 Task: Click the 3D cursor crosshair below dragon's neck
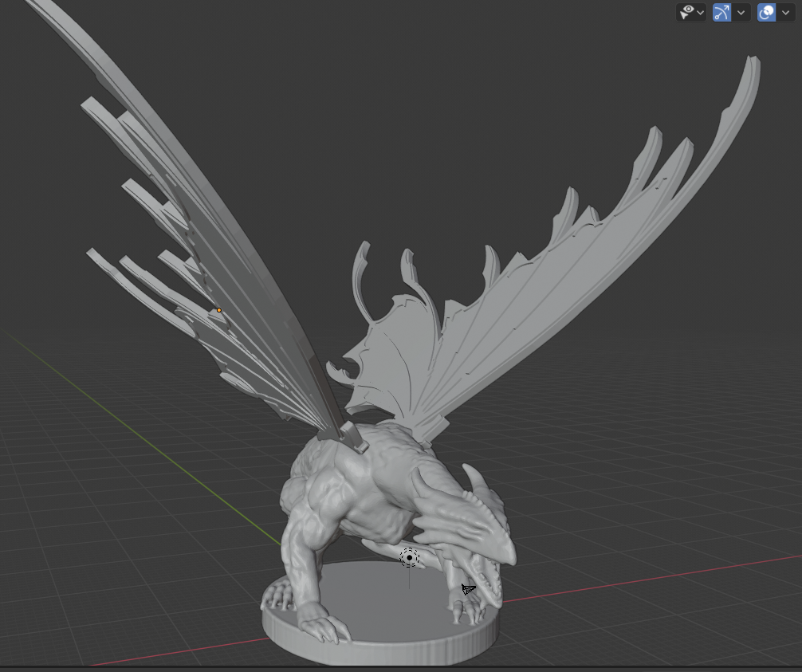(409, 557)
